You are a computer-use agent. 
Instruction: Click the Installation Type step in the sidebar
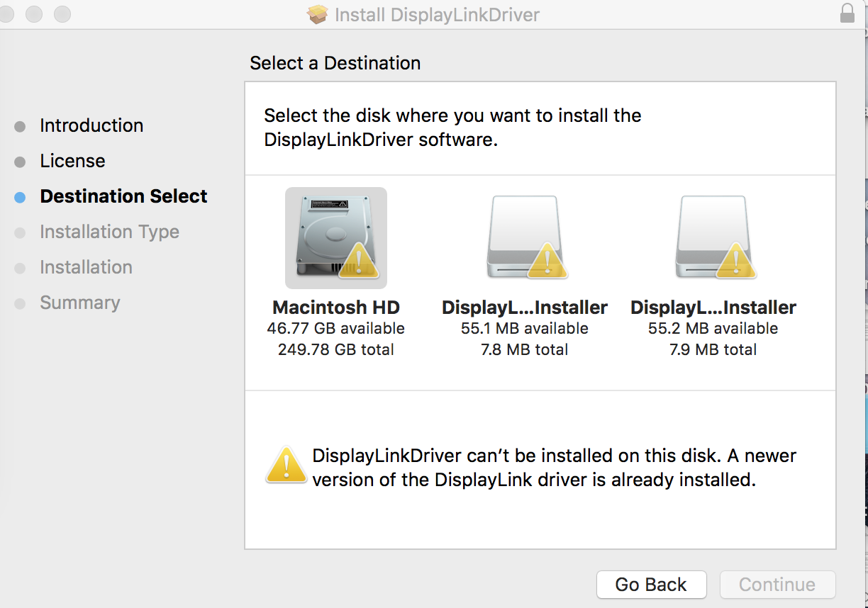(x=109, y=232)
